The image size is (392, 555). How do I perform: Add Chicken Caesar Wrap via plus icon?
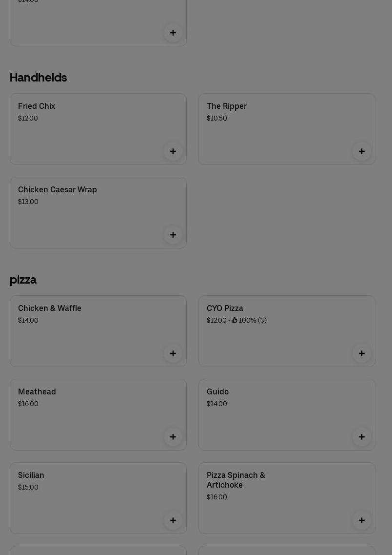pos(173,235)
